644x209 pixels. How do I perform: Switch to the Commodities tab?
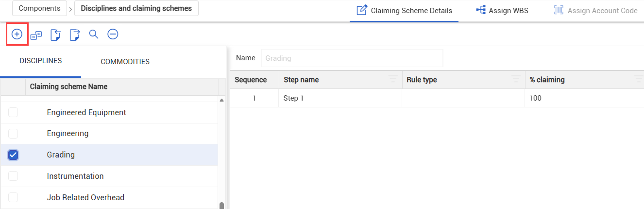pyautogui.click(x=125, y=62)
